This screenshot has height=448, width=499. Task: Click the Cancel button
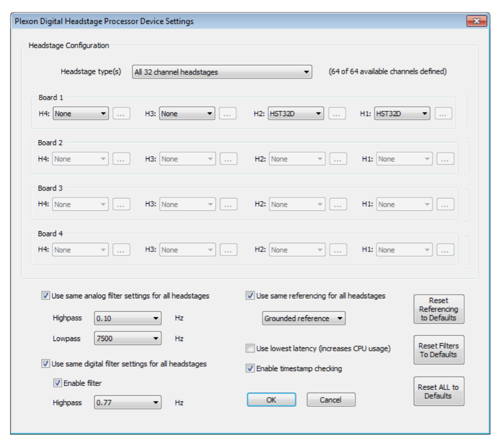331,400
